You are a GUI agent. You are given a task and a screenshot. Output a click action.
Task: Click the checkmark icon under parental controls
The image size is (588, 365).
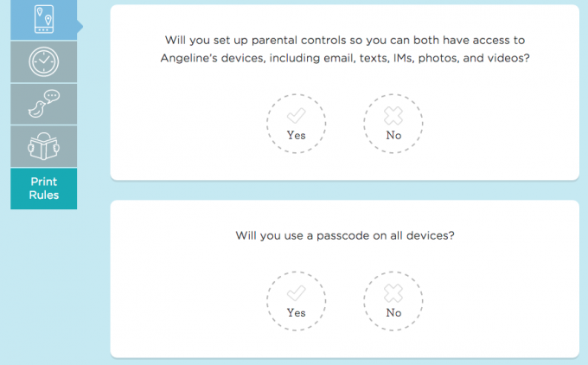(x=297, y=116)
